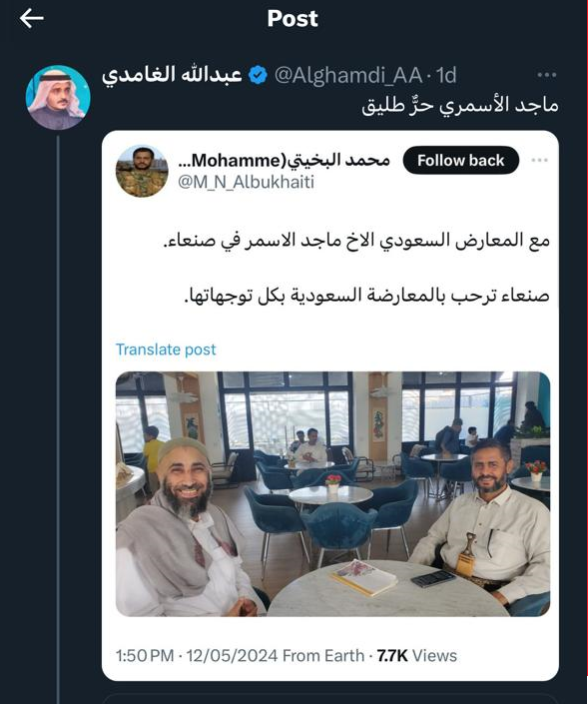Click the blue verified badge next to عبدالله الغامدي
Screen dimensions: 588x704
pyautogui.click(x=259, y=75)
